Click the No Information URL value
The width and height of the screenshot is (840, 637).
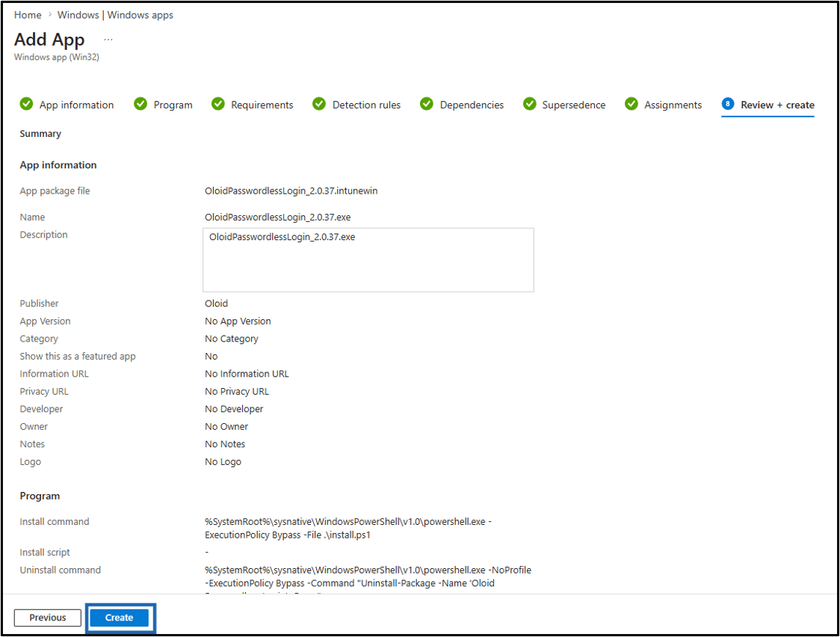(x=247, y=373)
